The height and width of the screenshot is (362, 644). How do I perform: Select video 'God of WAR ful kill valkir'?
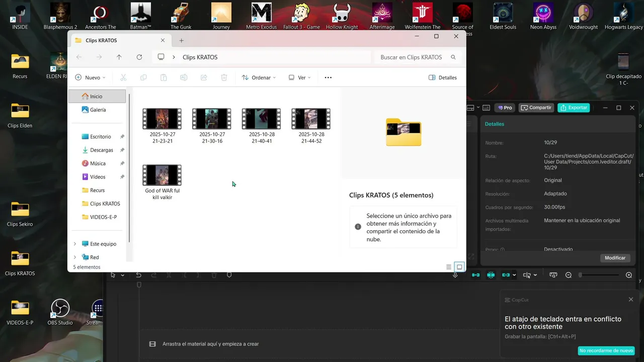pyautogui.click(x=162, y=182)
